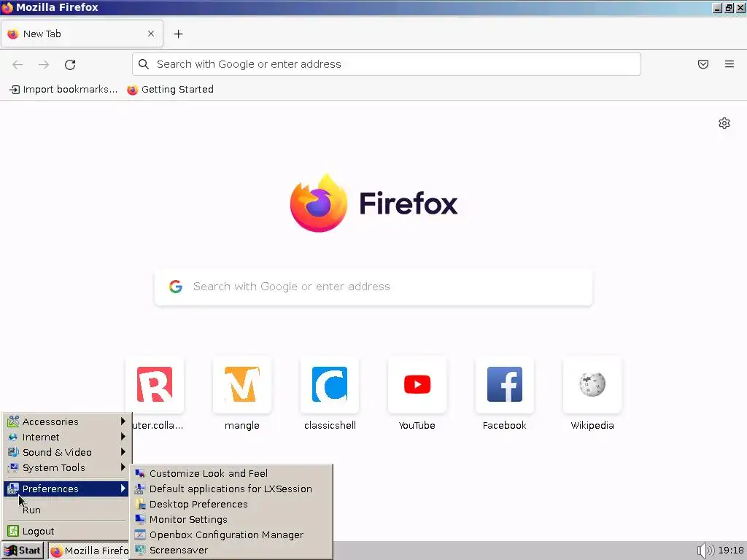The width and height of the screenshot is (747, 560).
Task: Select the Preferences menu entry
Action: [x=66, y=489]
